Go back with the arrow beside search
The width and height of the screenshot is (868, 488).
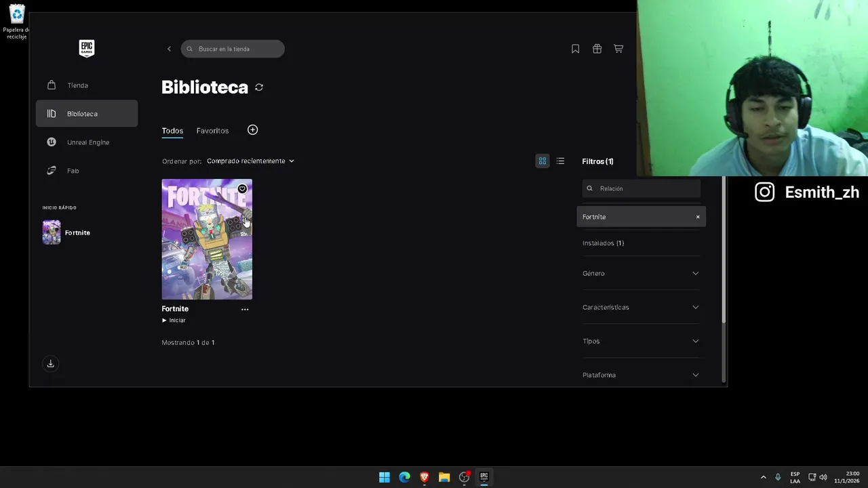169,49
